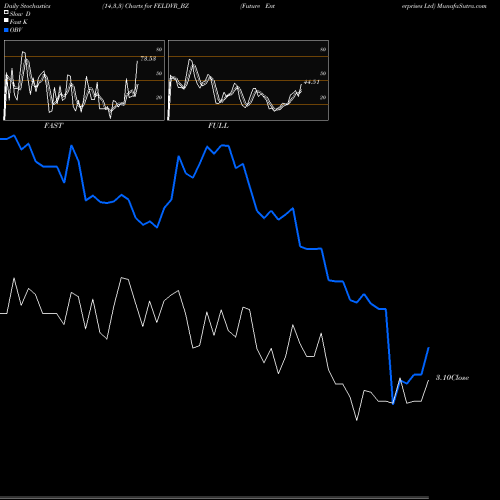The height and width of the screenshot is (500, 500).
Task: Click the Slow D legend swatch
Action: coord(6,12)
